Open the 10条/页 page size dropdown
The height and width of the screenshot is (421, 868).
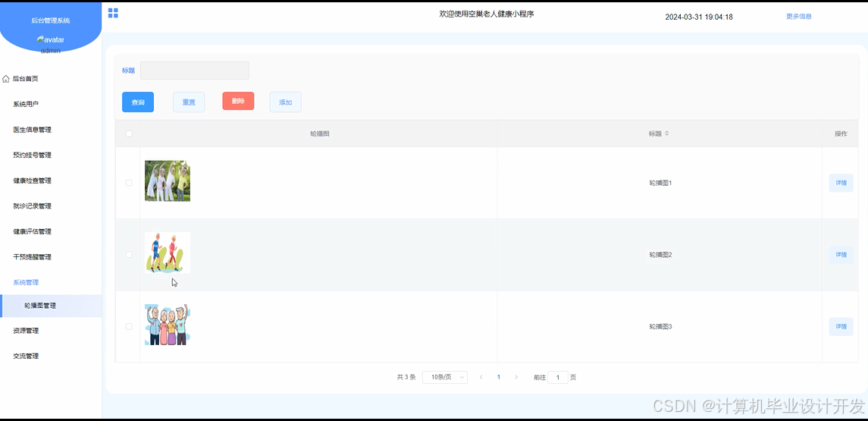click(x=444, y=377)
